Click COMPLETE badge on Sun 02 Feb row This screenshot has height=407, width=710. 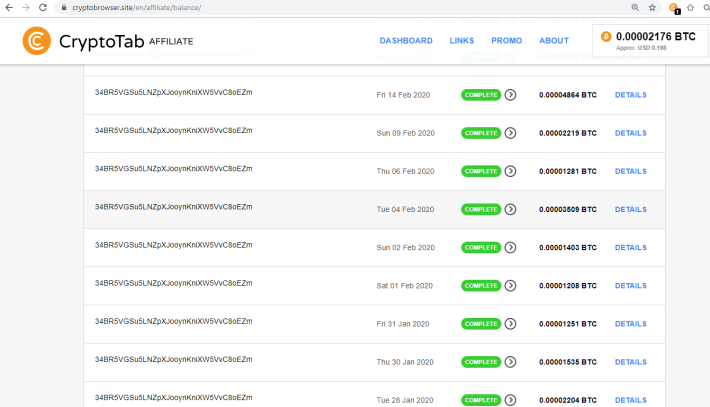tap(481, 247)
